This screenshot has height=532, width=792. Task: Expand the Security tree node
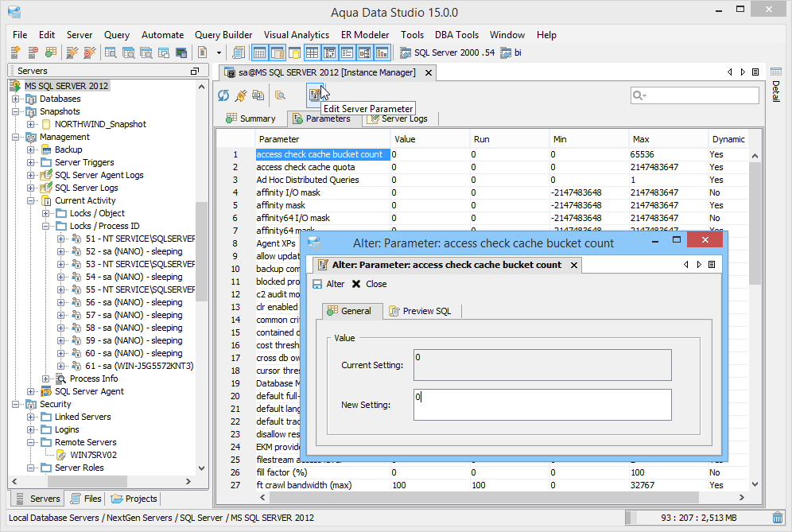17,403
